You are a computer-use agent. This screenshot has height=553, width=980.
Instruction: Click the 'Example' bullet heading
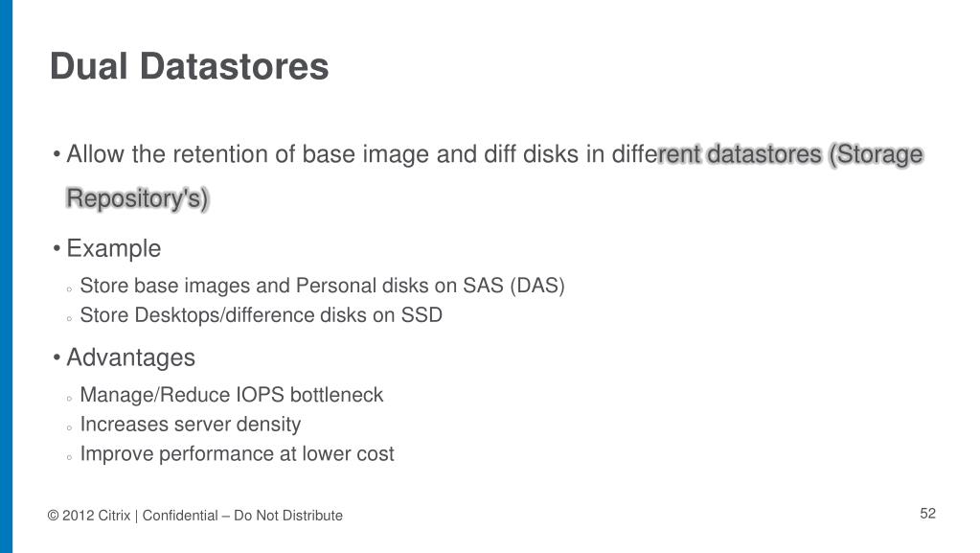114,248
